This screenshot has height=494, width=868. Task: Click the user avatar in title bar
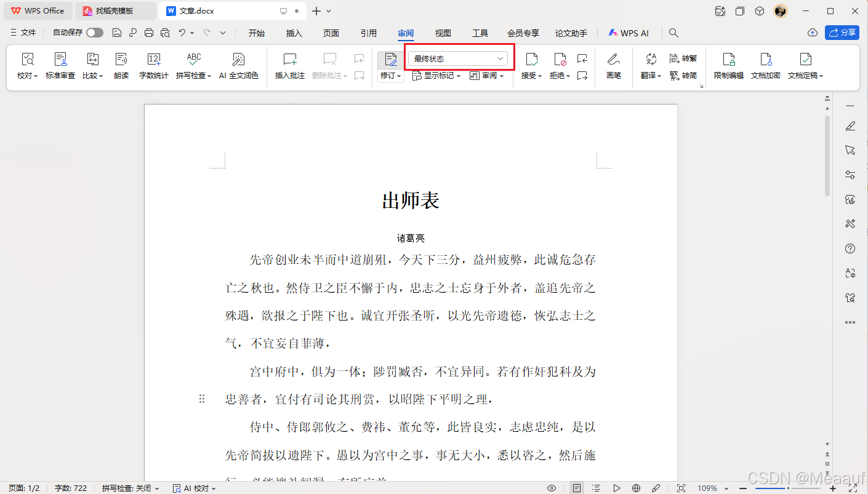[x=781, y=11]
